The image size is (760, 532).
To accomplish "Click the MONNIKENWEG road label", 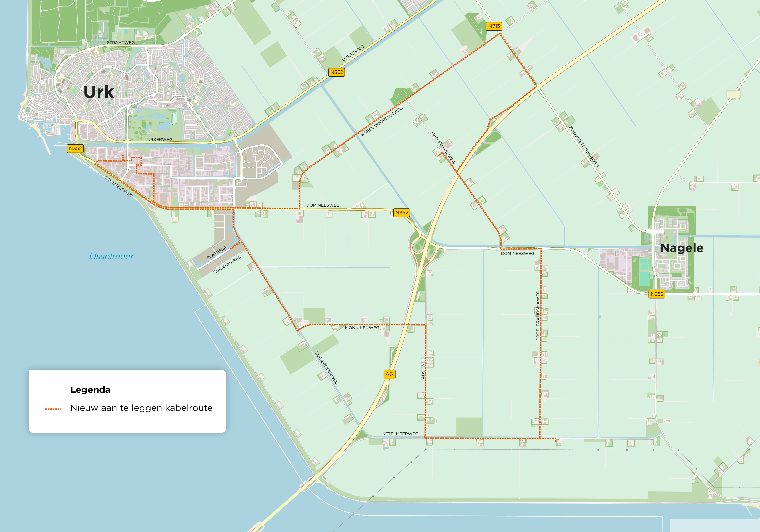I will tap(362, 328).
